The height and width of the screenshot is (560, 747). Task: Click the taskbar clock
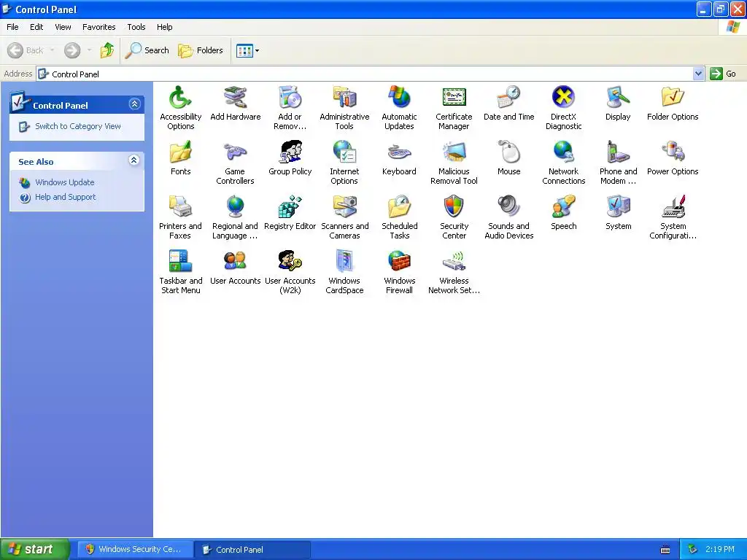[720, 549]
